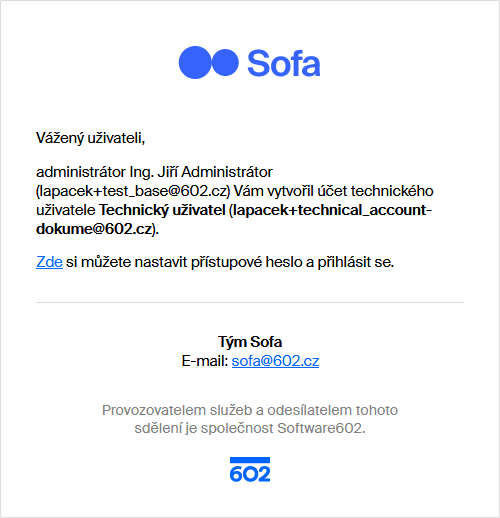The image size is (500, 518).
Task: Click the 602 digits of the Software602 logo
Action: (x=250, y=474)
